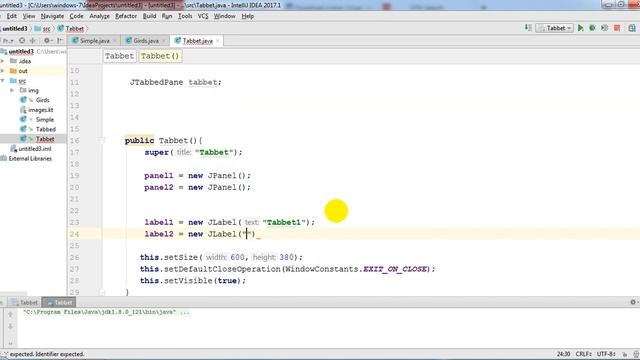The width and height of the screenshot is (640, 360).
Task: Select Simple class in project tree
Action: click(x=44, y=120)
